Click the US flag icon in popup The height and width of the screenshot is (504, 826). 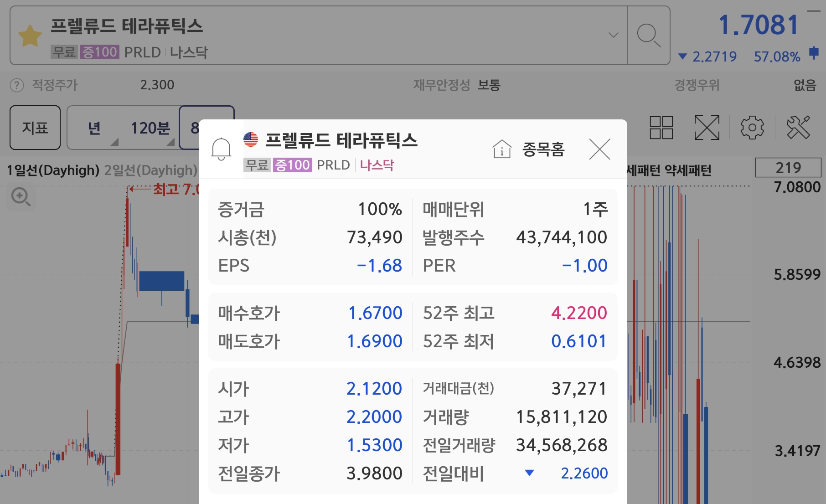point(251,139)
